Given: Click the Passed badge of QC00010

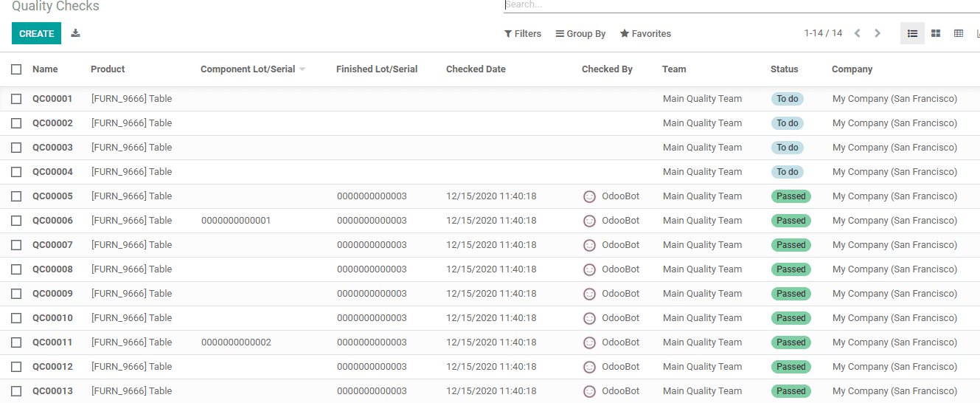Looking at the screenshot, I should (791, 318).
